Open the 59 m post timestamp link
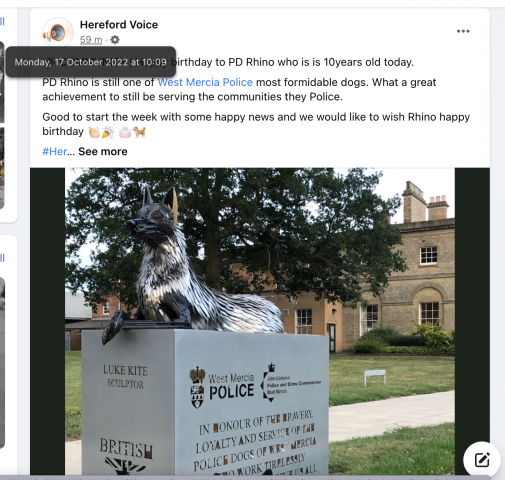505x480 pixels. 91,40
